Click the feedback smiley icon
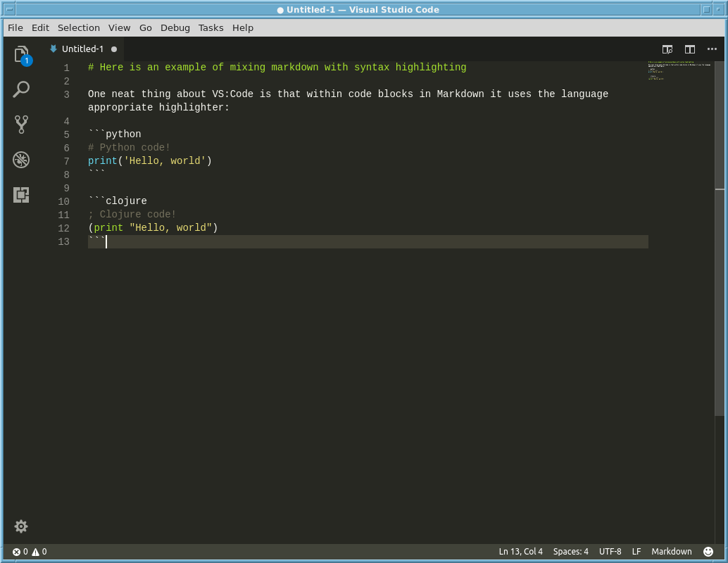728x563 pixels. click(708, 552)
